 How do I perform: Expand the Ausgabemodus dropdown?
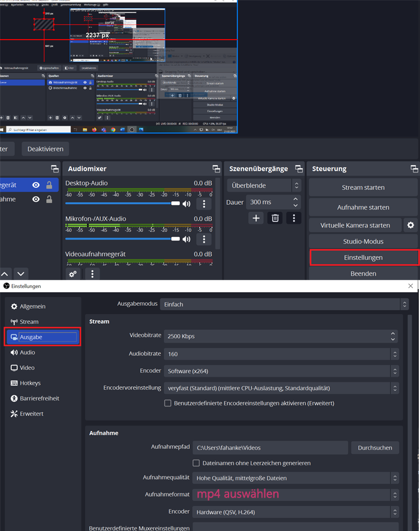pos(284,304)
